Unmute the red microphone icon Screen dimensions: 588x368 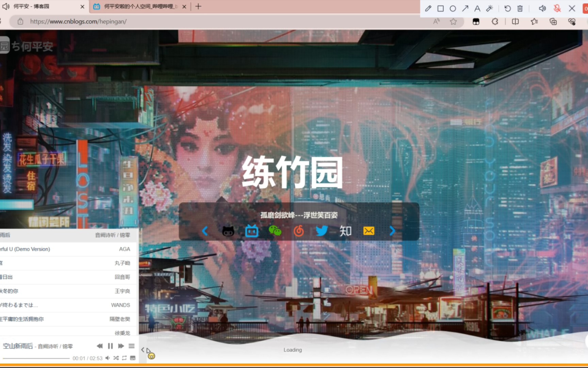[557, 9]
